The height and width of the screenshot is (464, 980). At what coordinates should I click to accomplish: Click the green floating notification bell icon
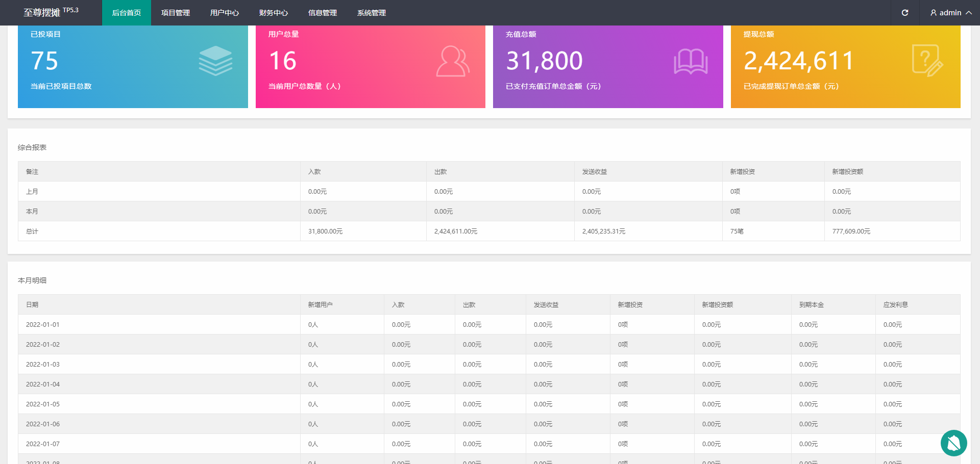click(953, 443)
